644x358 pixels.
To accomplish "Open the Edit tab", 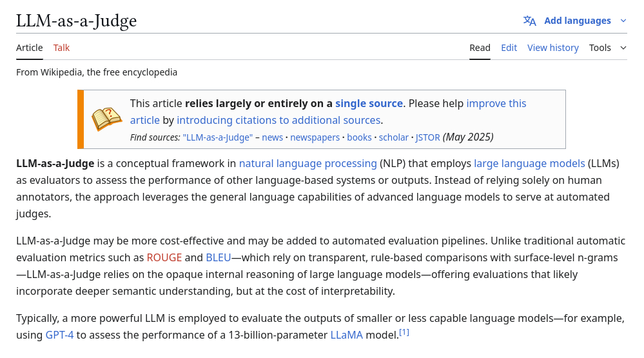I will click(x=509, y=48).
